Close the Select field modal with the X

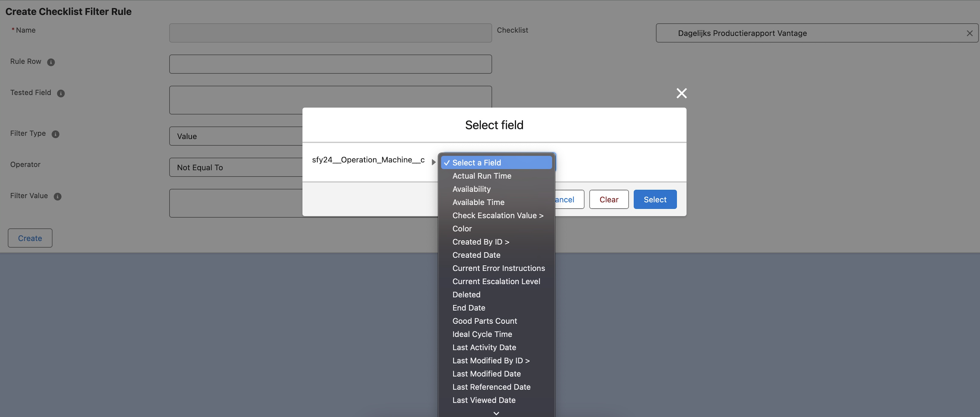click(x=681, y=93)
